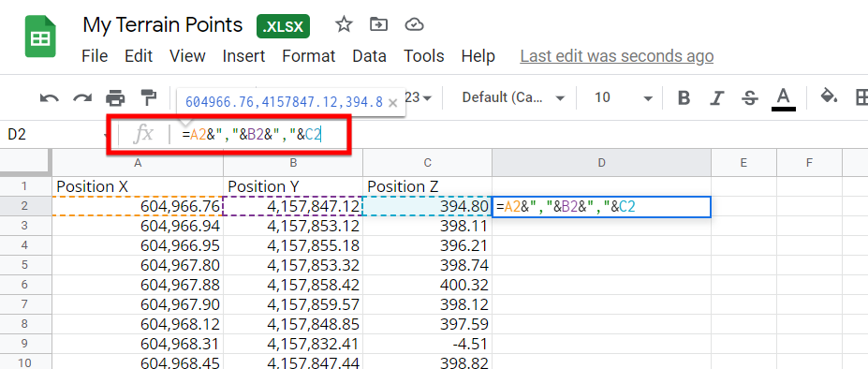868x369 pixels.
Task: Open the Borders tool
Action: coord(861,98)
